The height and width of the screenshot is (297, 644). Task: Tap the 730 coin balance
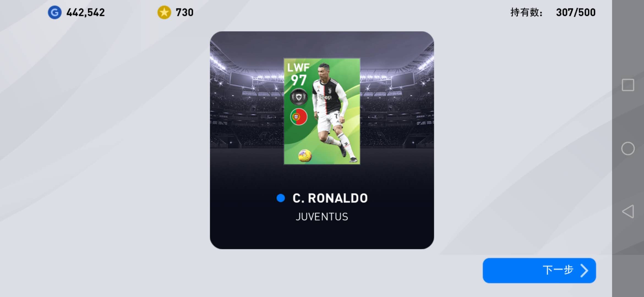(x=184, y=13)
